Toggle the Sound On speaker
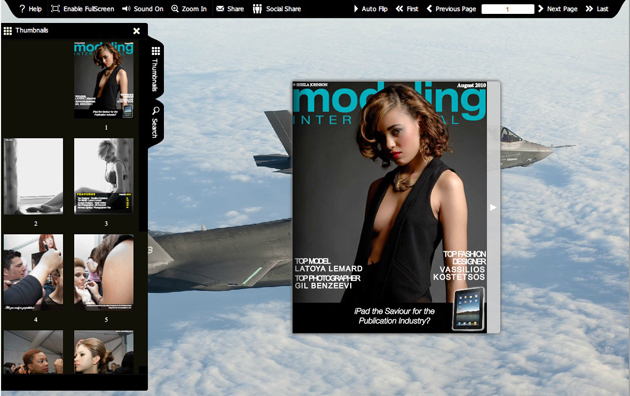The height and width of the screenshot is (396, 630). (x=126, y=8)
